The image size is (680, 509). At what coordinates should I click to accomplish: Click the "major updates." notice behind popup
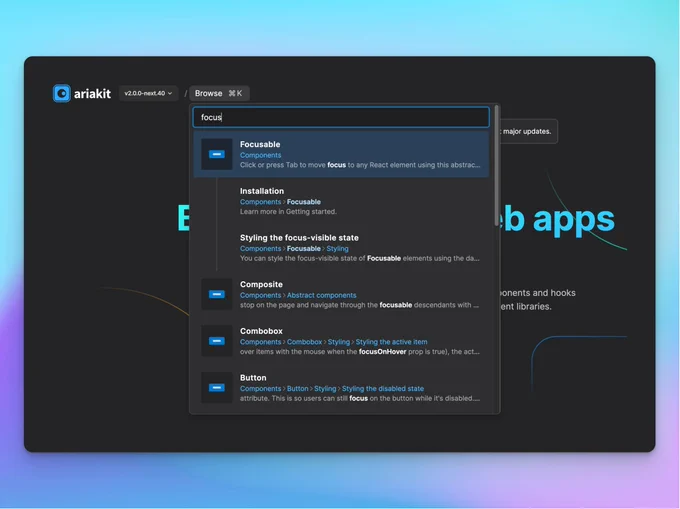click(527, 131)
